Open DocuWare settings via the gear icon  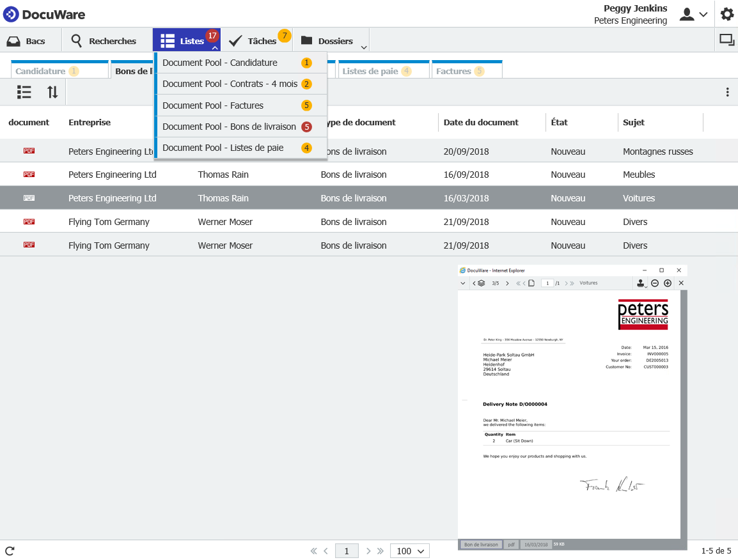pyautogui.click(x=727, y=14)
